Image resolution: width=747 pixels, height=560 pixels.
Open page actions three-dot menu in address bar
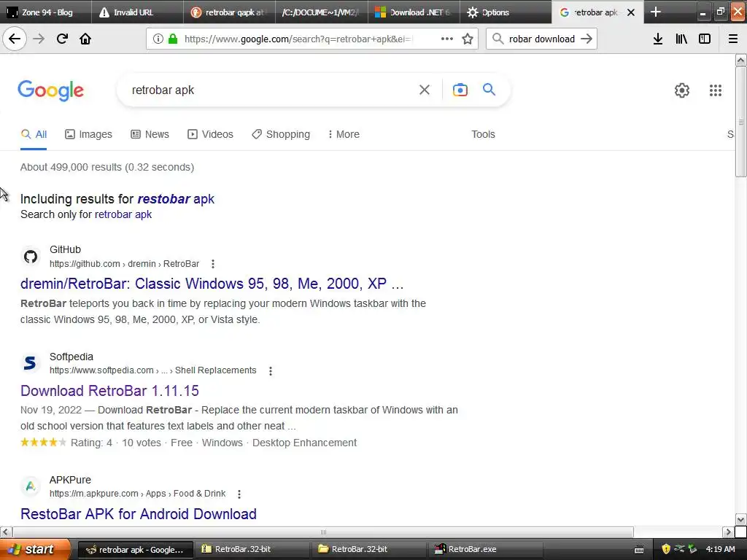click(447, 39)
